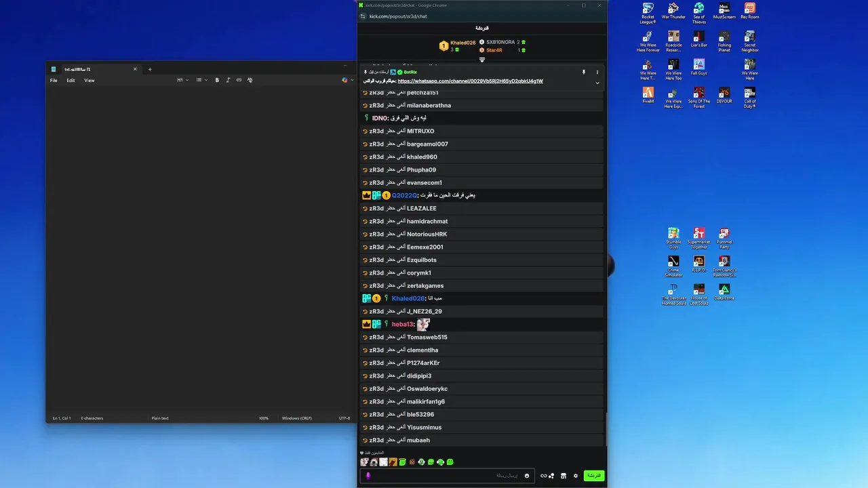Open Supermarket Together desktop shortcut
868x488 pixels.
click(x=699, y=239)
